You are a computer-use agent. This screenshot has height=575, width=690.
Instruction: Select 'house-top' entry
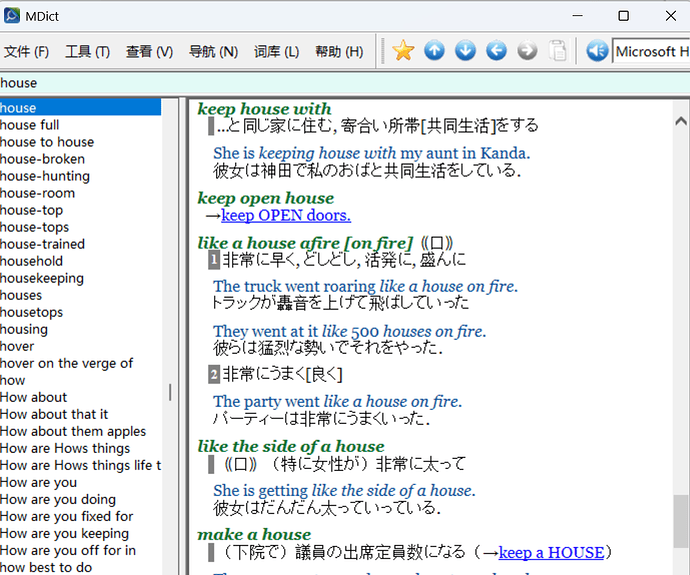click(80, 210)
